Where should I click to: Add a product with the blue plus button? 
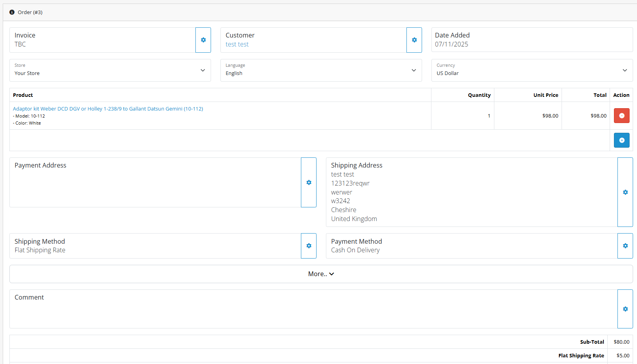(x=621, y=140)
